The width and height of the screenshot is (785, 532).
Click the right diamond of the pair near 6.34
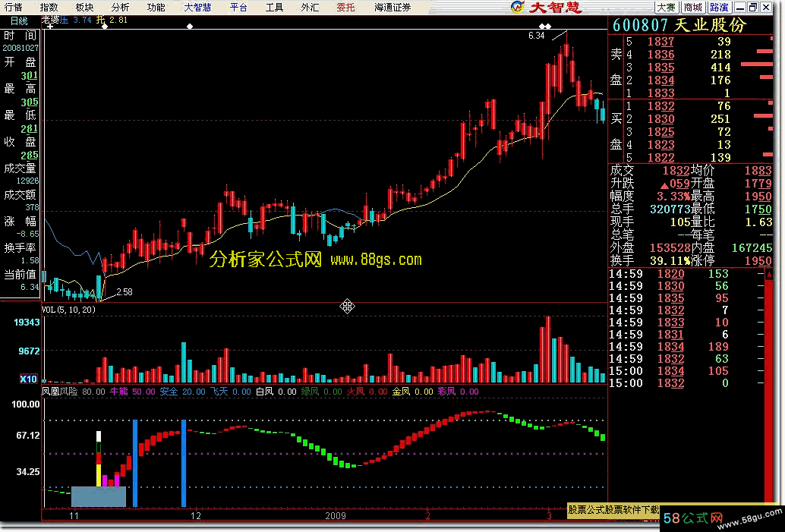548,26
